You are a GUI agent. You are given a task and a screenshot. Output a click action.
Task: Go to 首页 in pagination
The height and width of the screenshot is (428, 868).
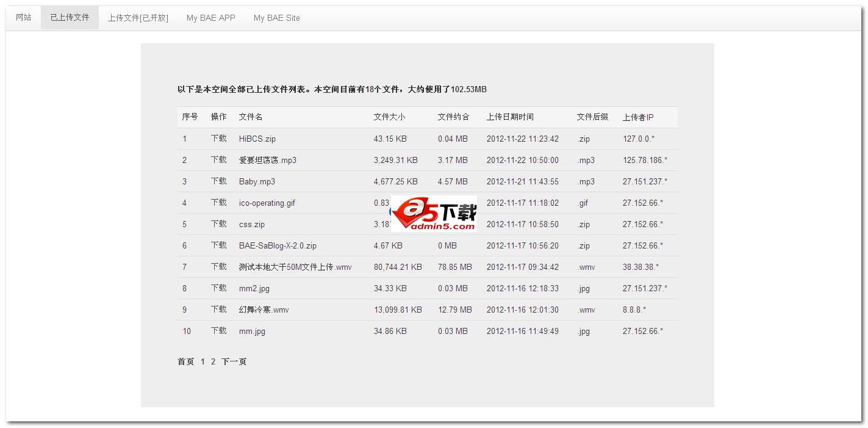click(x=185, y=361)
